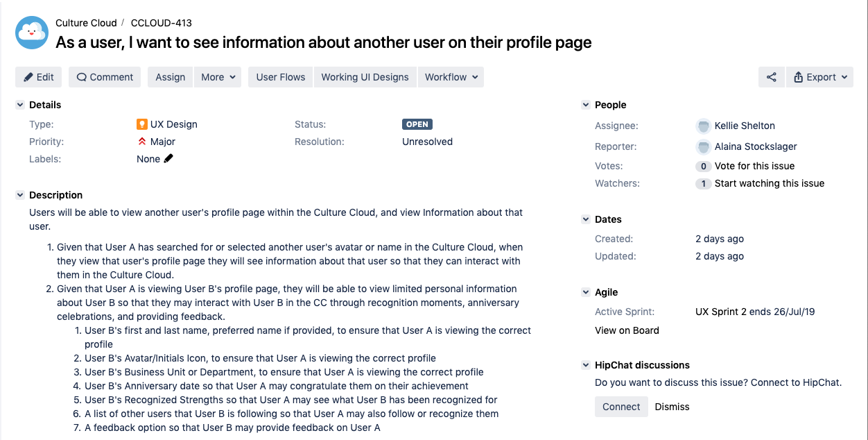868x440 pixels.
Task: Click the pencil icon next to Labels
Action: [x=168, y=158]
